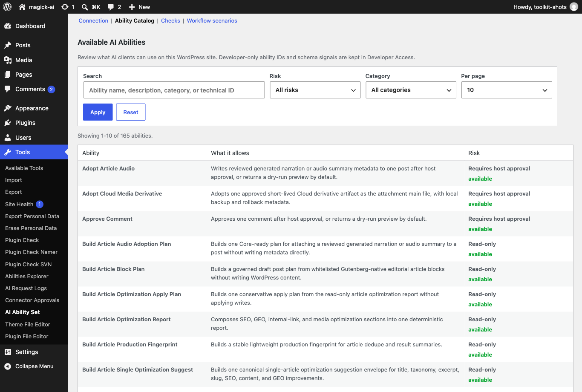This screenshot has width=582, height=392.
Task: Click the Risk column header
Action: pos(474,153)
